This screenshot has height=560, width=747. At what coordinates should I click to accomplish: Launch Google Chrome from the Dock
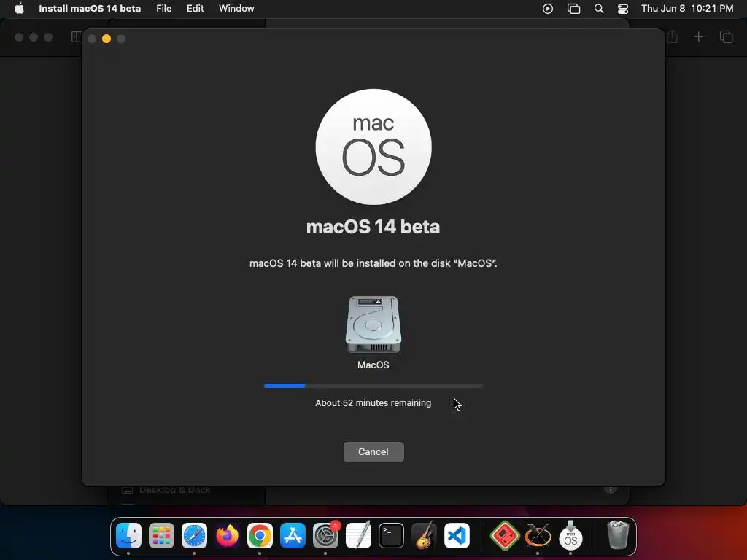pos(260,536)
